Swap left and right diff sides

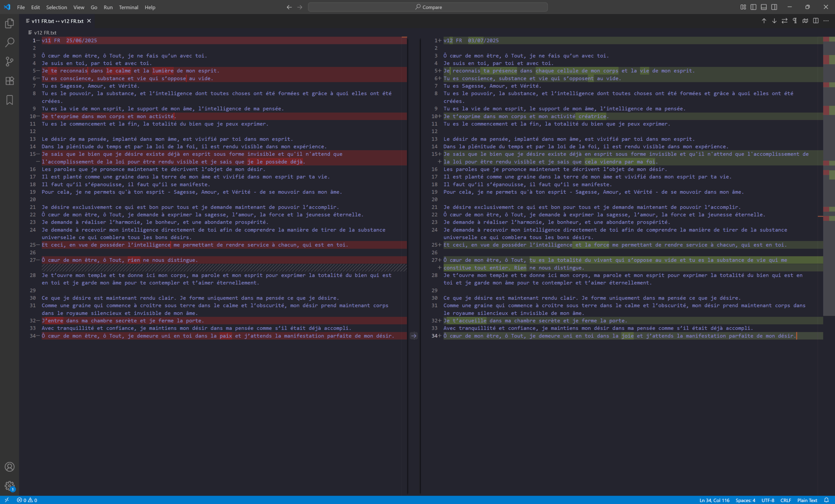click(x=784, y=21)
